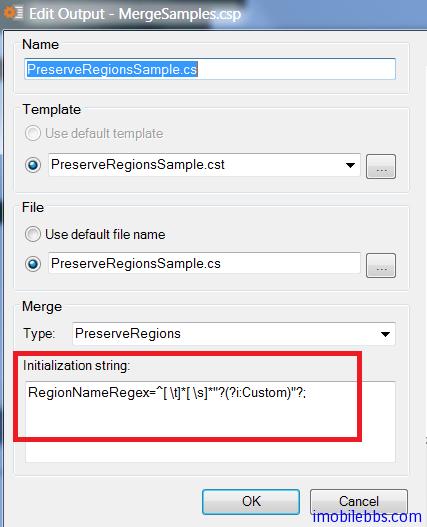Viewport: 427px width, 527px height.
Task: Select the custom file name radio button
Action: (x=33, y=264)
